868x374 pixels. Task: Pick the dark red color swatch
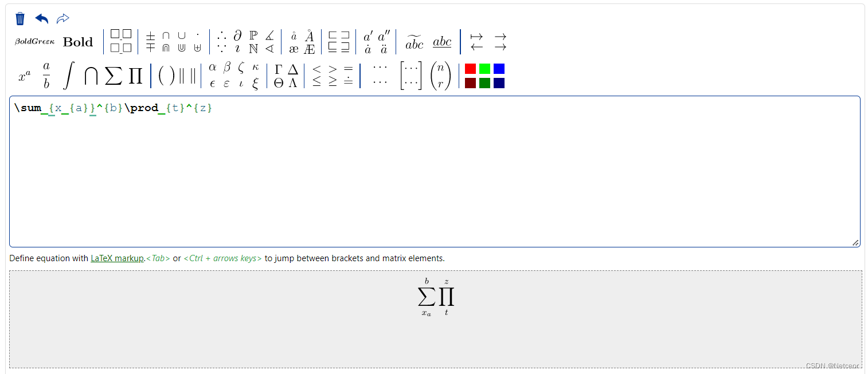[x=470, y=83]
